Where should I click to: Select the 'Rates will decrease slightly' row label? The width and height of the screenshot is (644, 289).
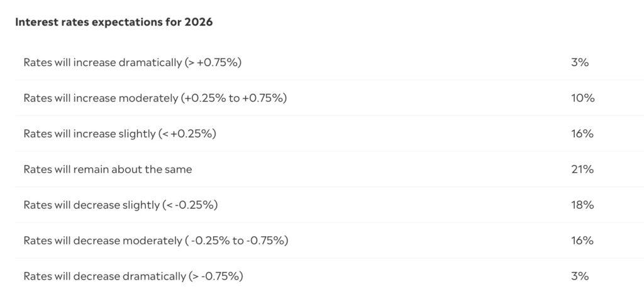[91, 205]
